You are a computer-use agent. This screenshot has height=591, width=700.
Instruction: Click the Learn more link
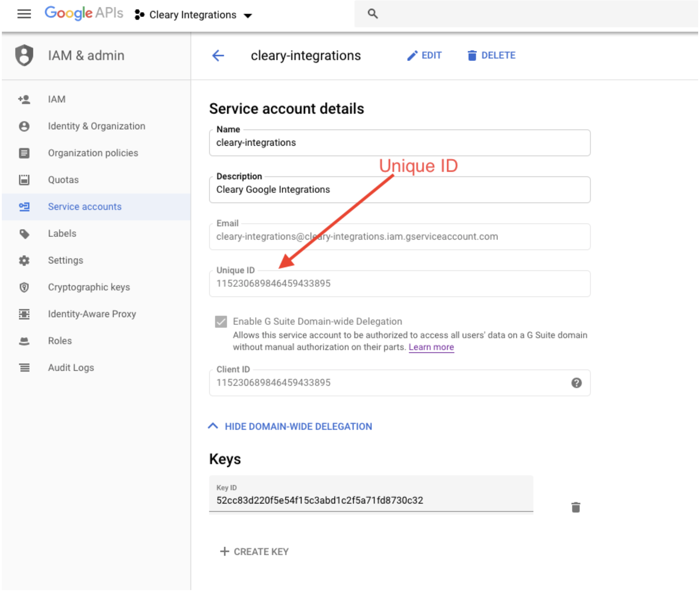[431, 347]
